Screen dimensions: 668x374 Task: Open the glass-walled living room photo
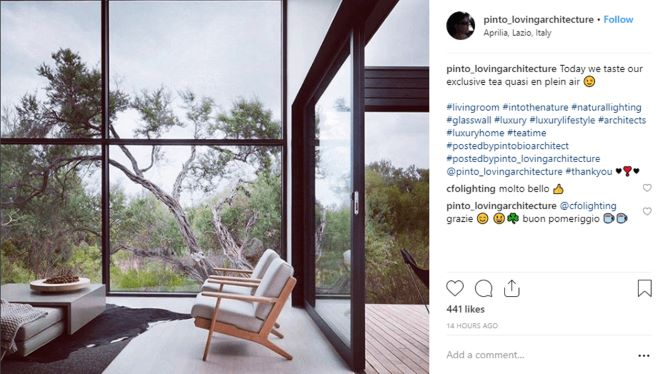[x=214, y=187]
